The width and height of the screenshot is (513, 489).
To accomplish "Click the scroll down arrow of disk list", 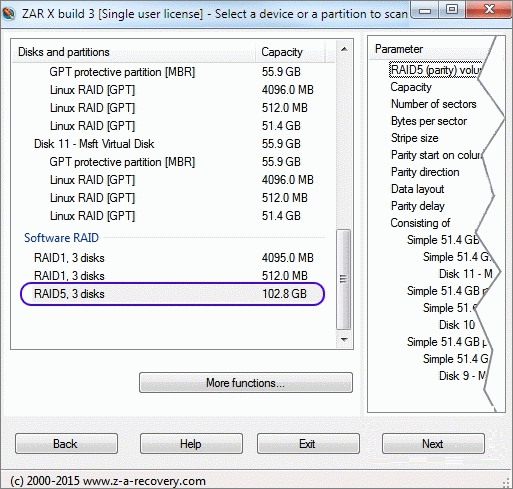I will [344, 340].
